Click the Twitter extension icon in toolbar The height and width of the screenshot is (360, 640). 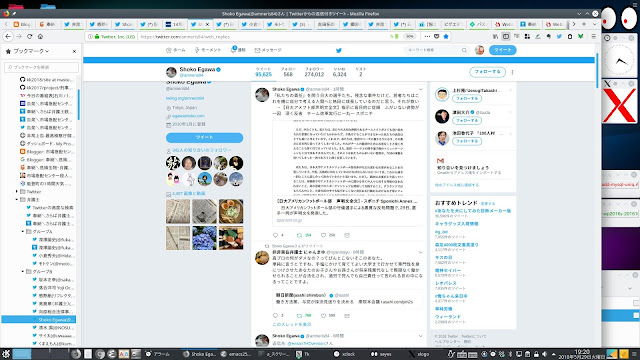point(559,36)
